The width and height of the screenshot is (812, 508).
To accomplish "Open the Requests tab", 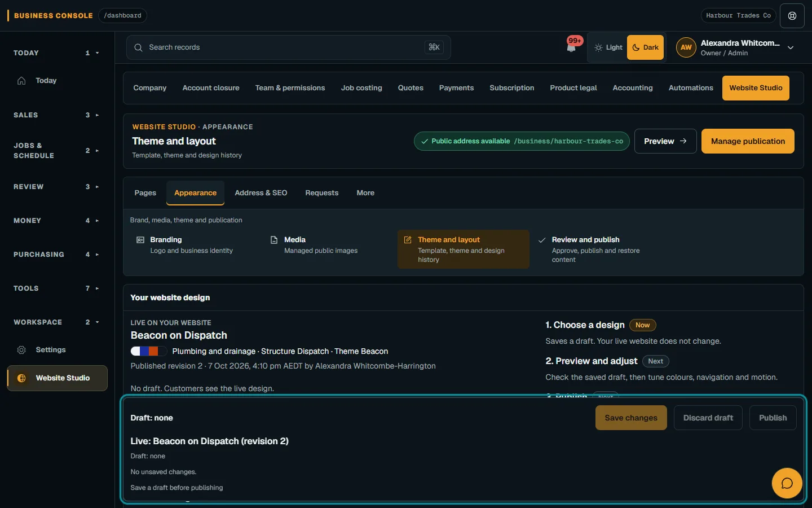I will coord(321,193).
